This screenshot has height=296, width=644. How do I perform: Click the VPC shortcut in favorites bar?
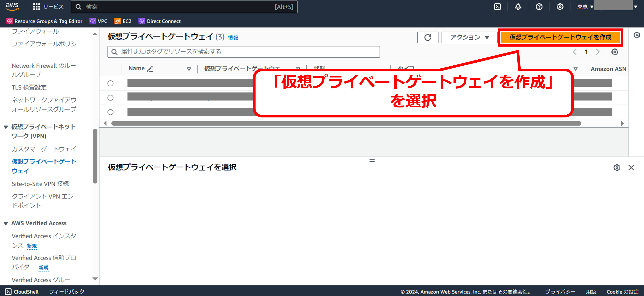point(98,21)
